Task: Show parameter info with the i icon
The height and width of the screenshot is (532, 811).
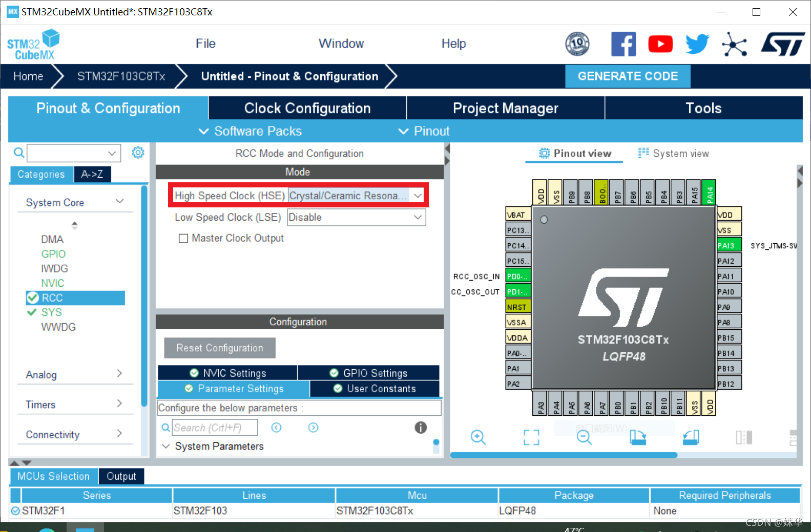Action: 421,428
